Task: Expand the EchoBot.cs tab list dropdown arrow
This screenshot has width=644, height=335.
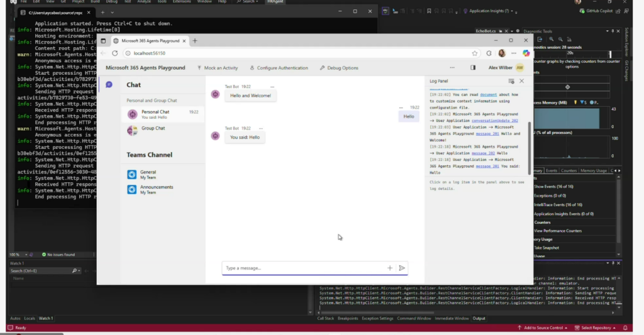Action: (512, 31)
